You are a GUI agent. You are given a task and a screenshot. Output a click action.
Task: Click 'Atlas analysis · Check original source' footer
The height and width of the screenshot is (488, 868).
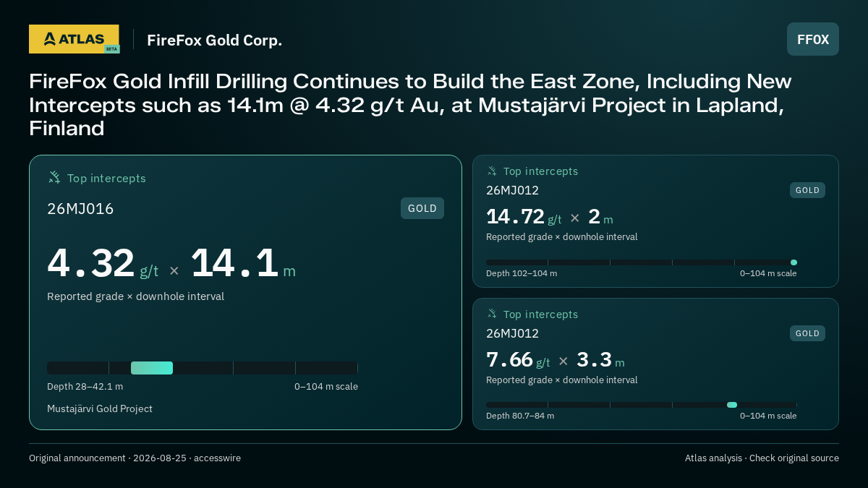(x=762, y=458)
